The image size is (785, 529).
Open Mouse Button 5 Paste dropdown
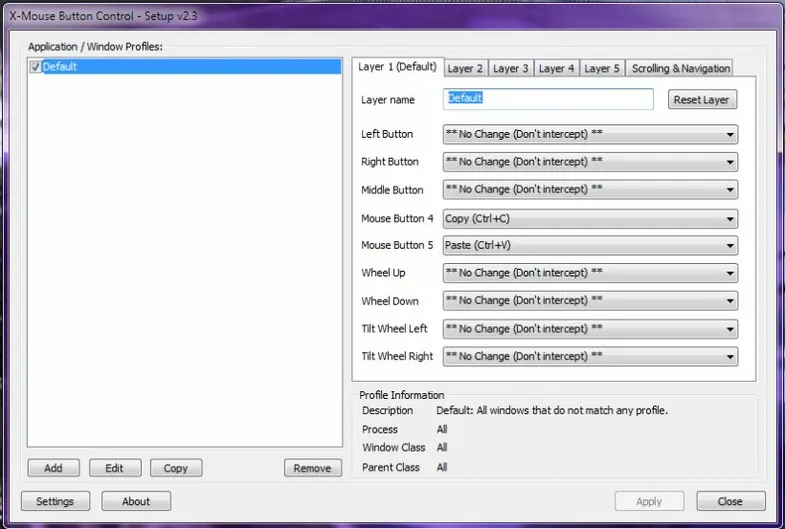590,245
